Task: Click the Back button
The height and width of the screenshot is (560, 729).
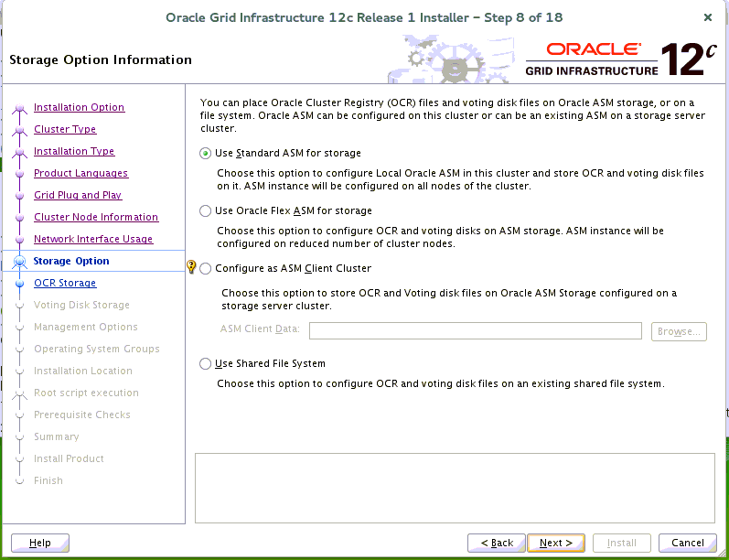Action: 497,543
